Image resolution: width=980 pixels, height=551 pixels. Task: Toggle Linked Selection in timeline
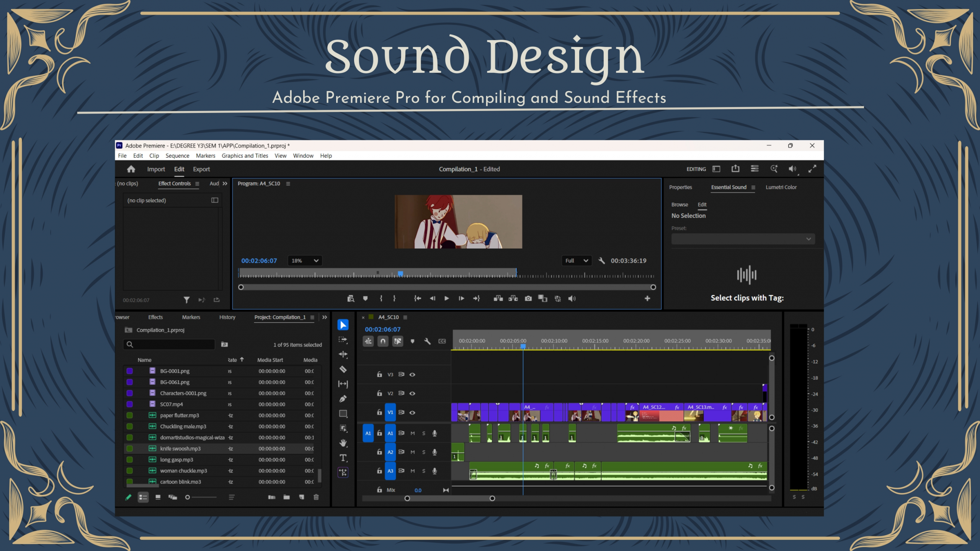[398, 341]
